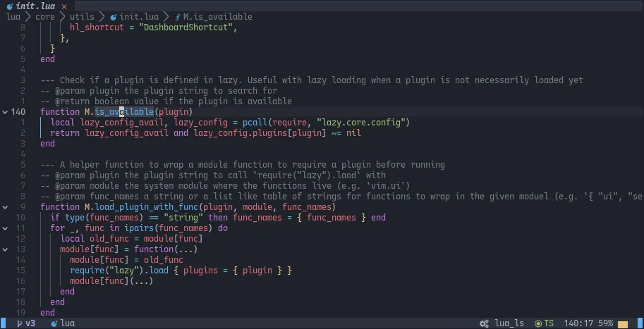Click the M.is_available breadcrumb symbol
The height and width of the screenshot is (329, 644).
pyautogui.click(x=217, y=16)
